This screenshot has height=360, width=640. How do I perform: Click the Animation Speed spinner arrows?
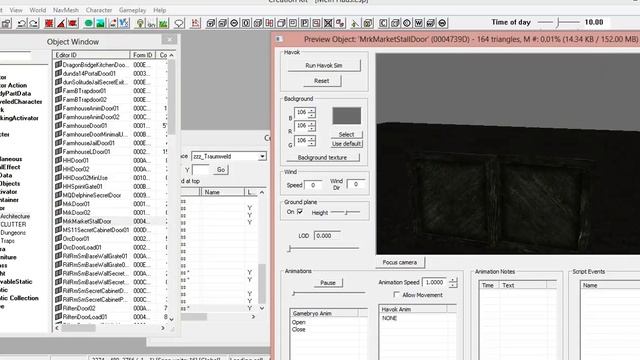(x=453, y=282)
